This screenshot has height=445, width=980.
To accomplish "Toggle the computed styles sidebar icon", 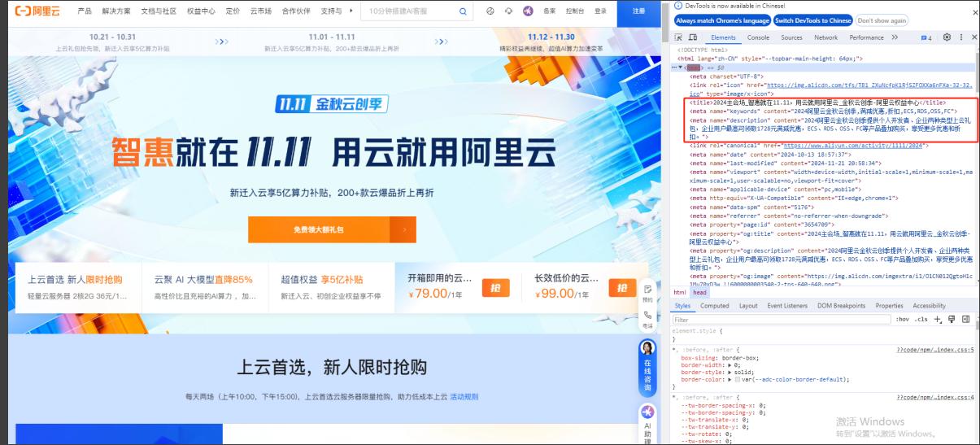I will pyautogui.click(x=965, y=320).
